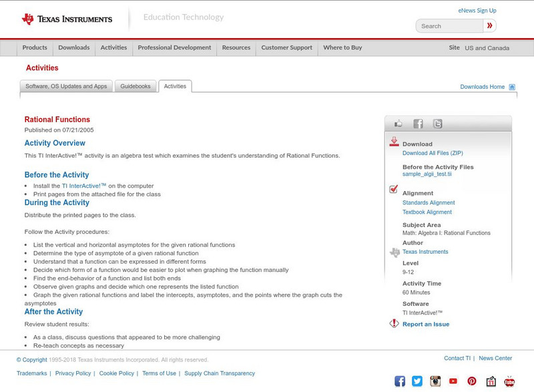Image resolution: width=534 pixels, height=392 pixels.
Task: Follow the TI InterActive! link in Before the Activity
Action: point(84,186)
